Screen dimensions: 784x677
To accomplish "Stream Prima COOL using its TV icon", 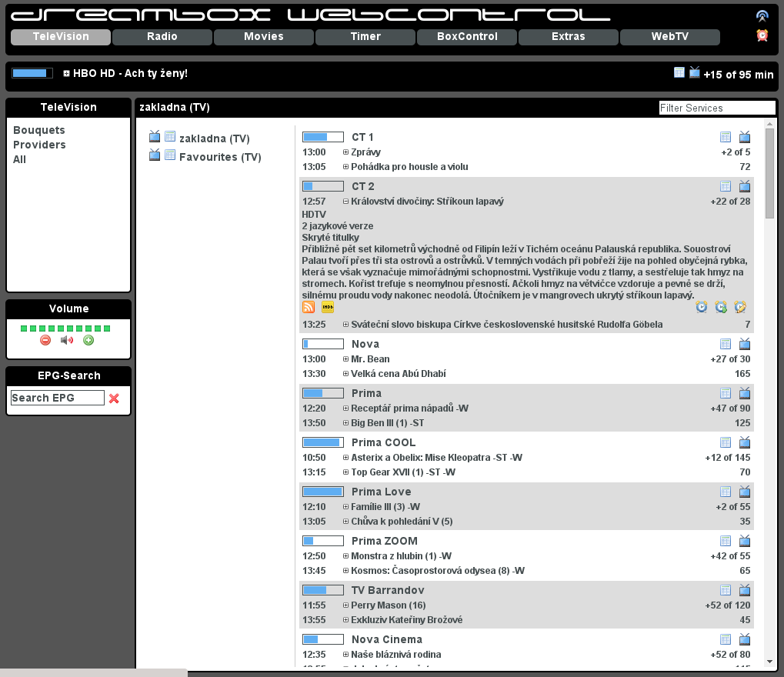I will [x=745, y=442].
